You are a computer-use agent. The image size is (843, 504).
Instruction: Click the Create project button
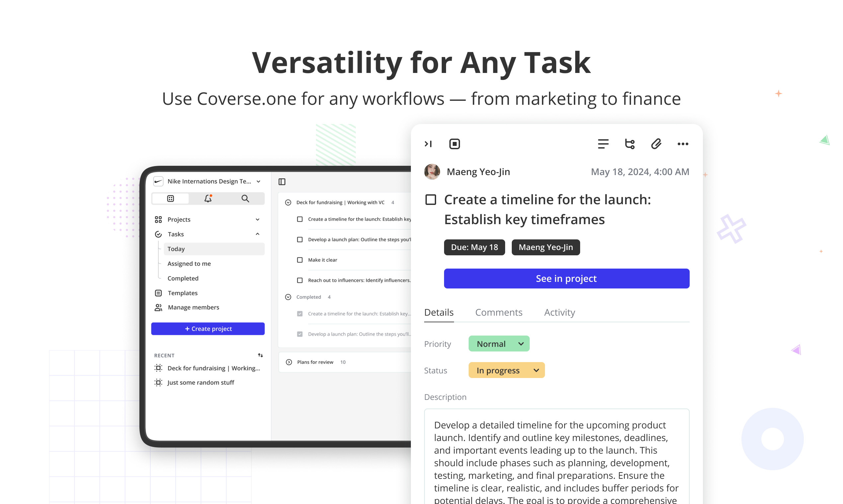click(x=208, y=329)
